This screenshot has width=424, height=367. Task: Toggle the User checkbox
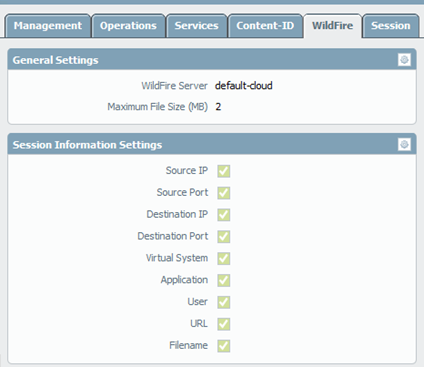click(224, 302)
